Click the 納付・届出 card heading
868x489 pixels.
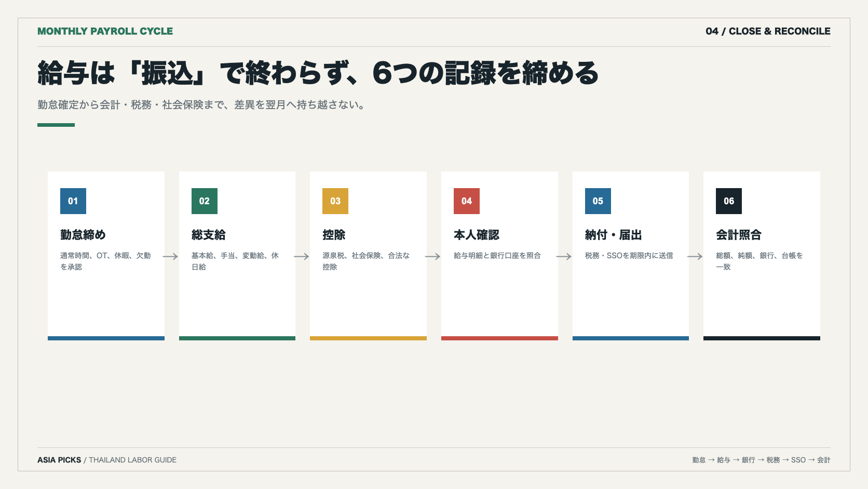[x=614, y=235]
